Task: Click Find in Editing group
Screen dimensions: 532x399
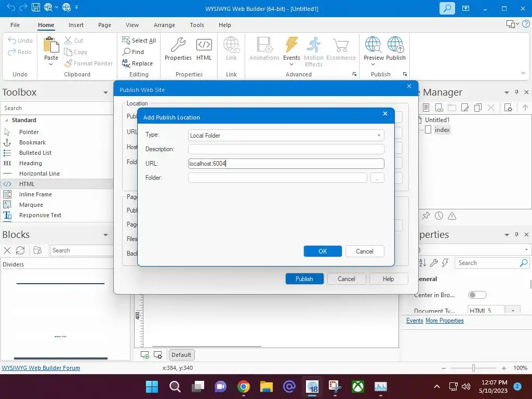Action: tap(133, 51)
